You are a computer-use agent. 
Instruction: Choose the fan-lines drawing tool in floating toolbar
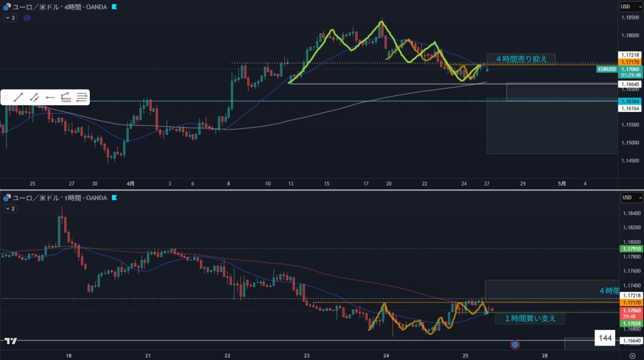[x=66, y=97]
